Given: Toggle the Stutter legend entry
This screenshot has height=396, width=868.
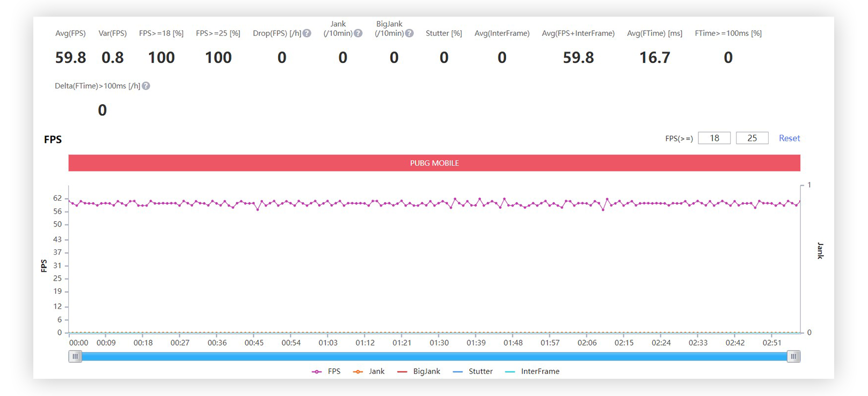Looking at the screenshot, I should [473, 371].
